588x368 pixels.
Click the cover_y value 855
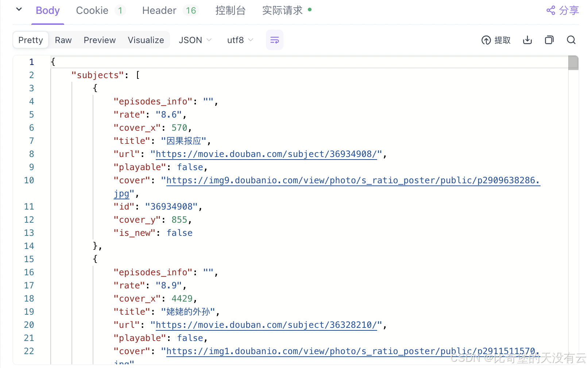(x=179, y=220)
